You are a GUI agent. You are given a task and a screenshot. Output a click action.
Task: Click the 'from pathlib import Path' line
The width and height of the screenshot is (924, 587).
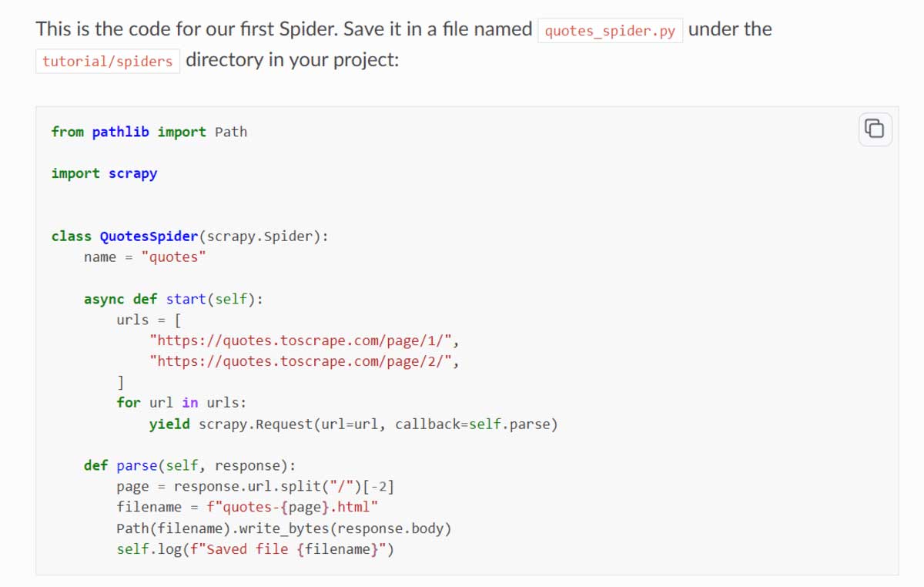click(x=149, y=132)
